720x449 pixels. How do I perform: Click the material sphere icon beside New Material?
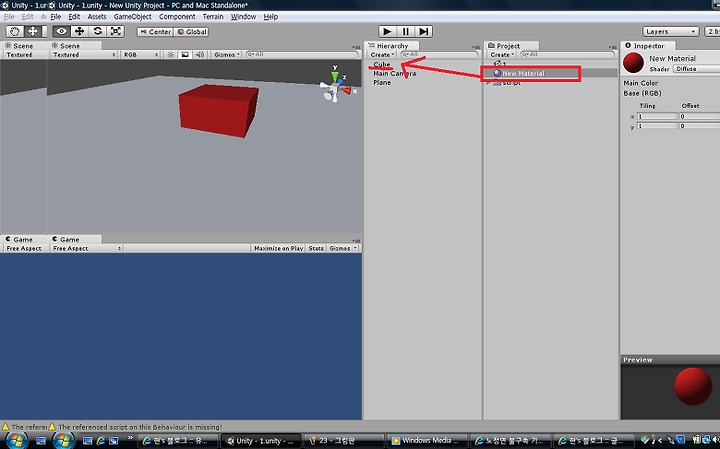pos(633,63)
